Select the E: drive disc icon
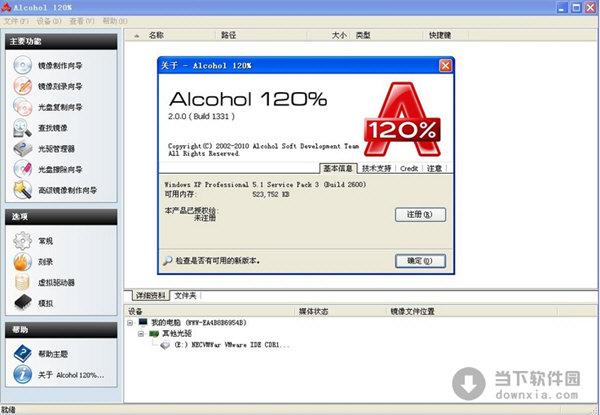Viewport: 600px width, 415px height. (x=165, y=345)
